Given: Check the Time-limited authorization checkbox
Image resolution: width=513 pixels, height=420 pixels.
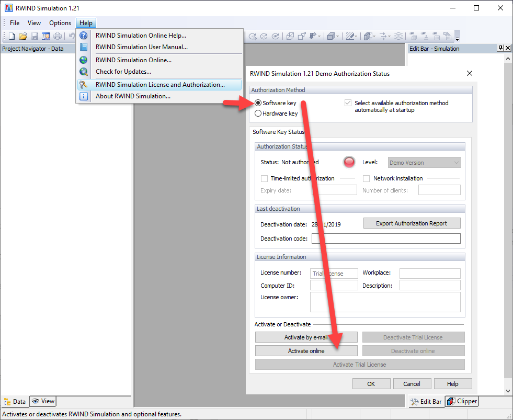Looking at the screenshot, I should [x=264, y=178].
